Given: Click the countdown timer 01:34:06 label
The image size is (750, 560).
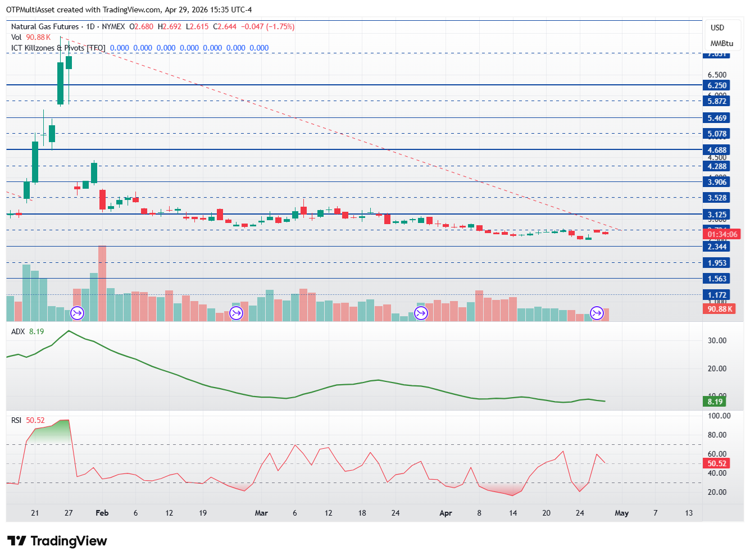Looking at the screenshot, I should point(722,234).
